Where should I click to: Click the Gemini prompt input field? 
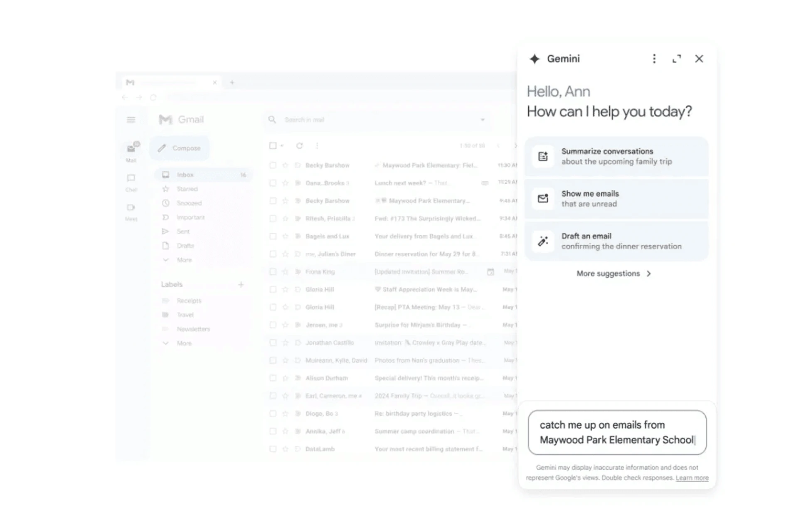[617, 432]
